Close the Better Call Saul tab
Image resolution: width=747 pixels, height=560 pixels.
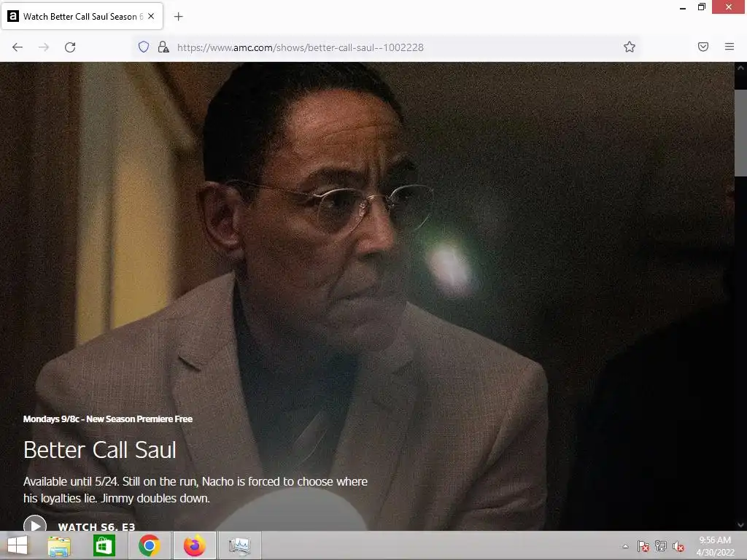click(x=151, y=16)
